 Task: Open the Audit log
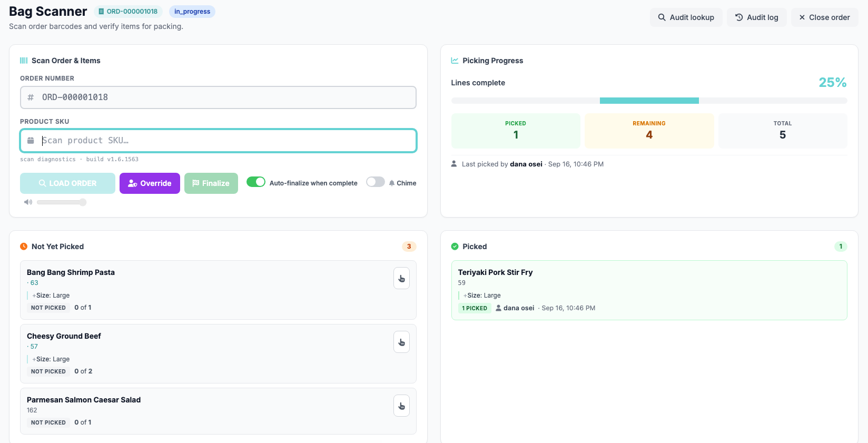(756, 17)
